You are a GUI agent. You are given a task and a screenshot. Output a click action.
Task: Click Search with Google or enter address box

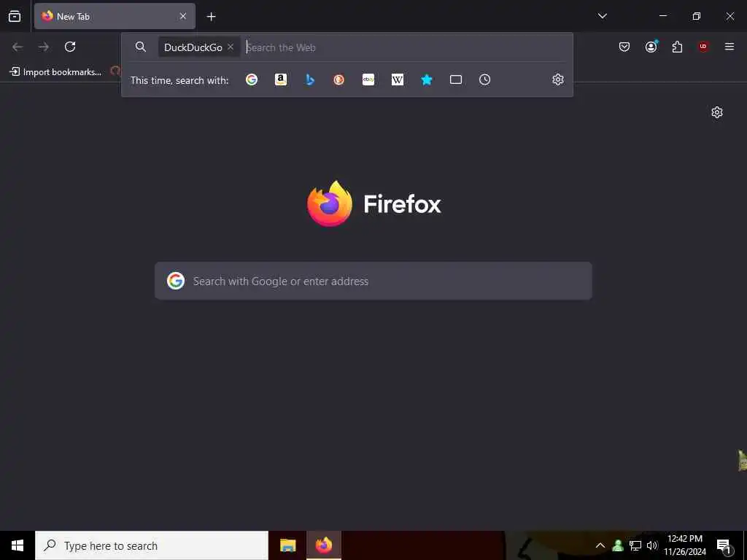click(x=373, y=281)
